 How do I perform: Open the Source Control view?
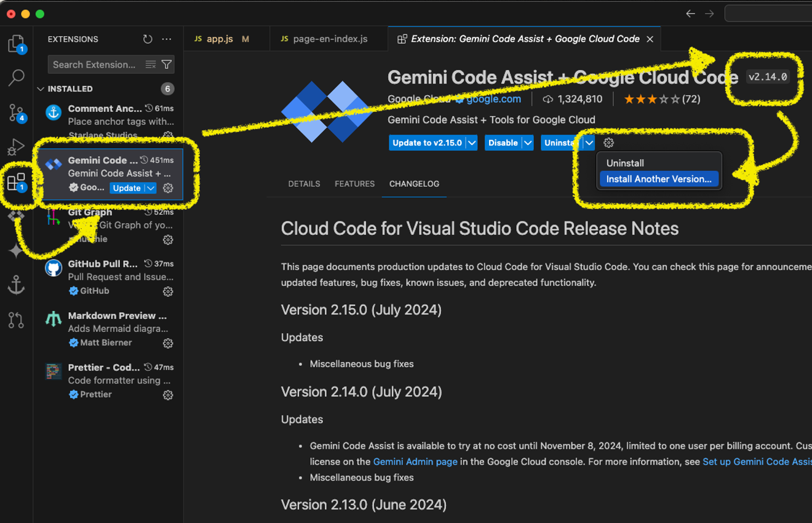[x=16, y=112]
